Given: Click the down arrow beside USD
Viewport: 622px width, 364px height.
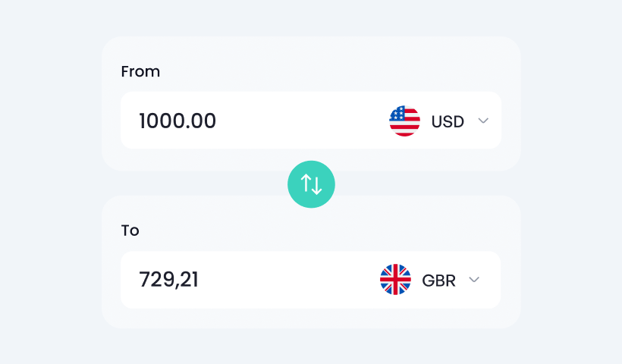Looking at the screenshot, I should click(483, 121).
